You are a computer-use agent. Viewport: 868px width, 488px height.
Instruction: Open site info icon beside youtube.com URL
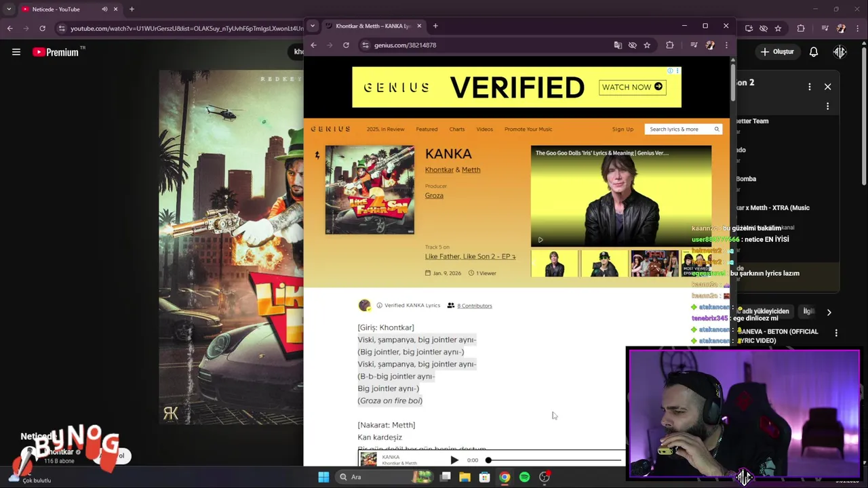[62, 28]
